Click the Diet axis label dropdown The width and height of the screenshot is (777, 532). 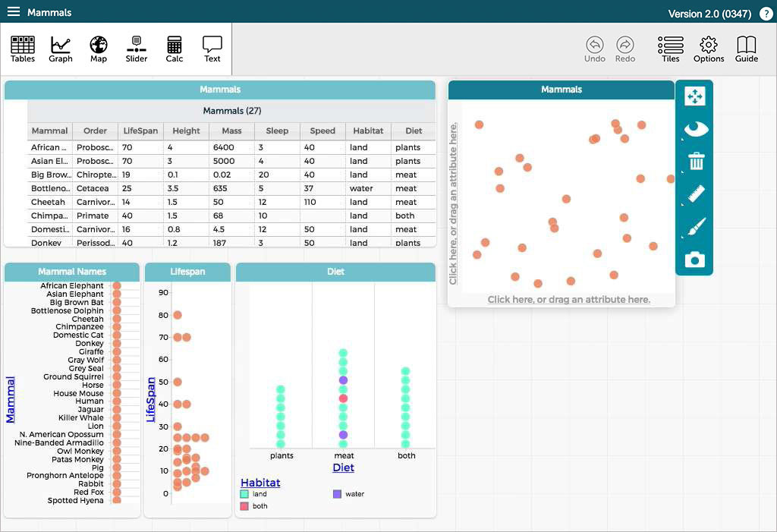[343, 467]
